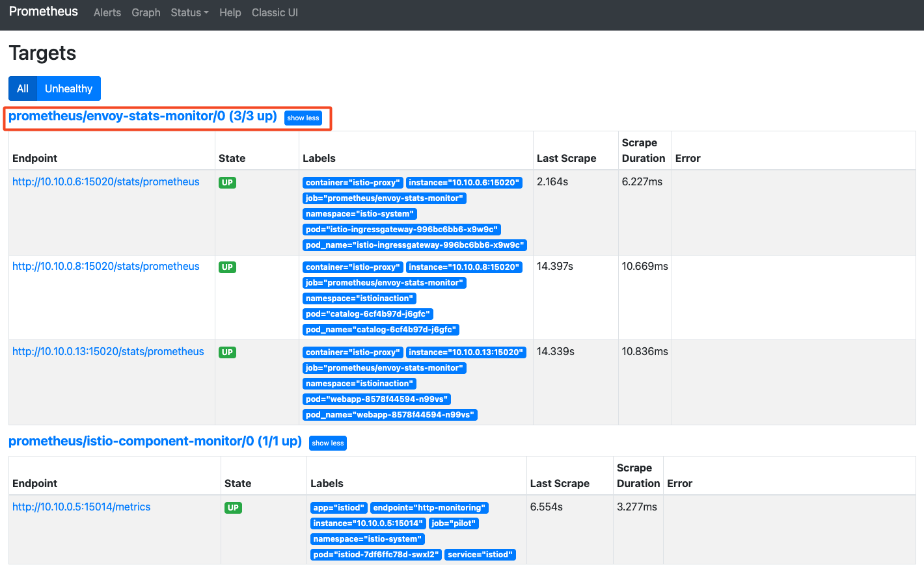The image size is (924, 569).
Task: Click last scrape value 14.397s
Action: tap(555, 266)
